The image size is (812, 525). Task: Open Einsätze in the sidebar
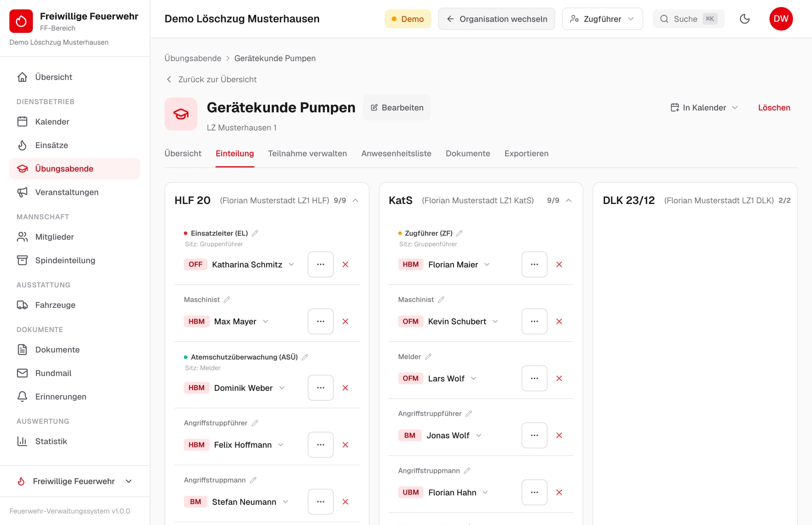click(x=75, y=145)
